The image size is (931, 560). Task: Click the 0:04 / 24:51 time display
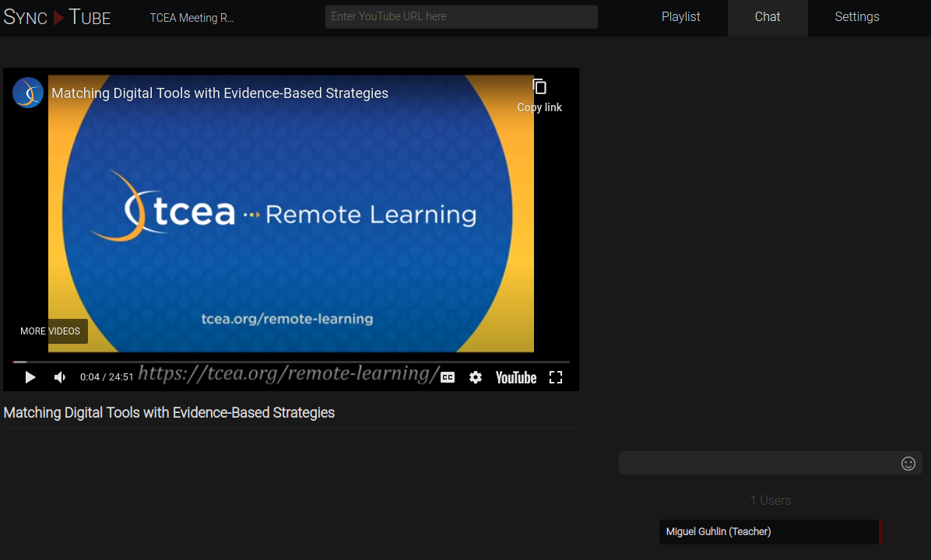click(x=107, y=377)
